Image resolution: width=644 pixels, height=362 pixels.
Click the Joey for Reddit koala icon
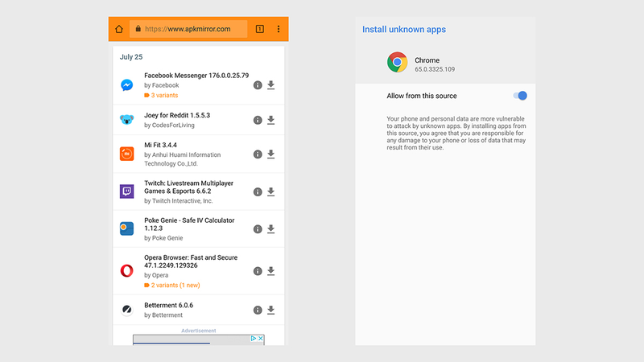(127, 120)
